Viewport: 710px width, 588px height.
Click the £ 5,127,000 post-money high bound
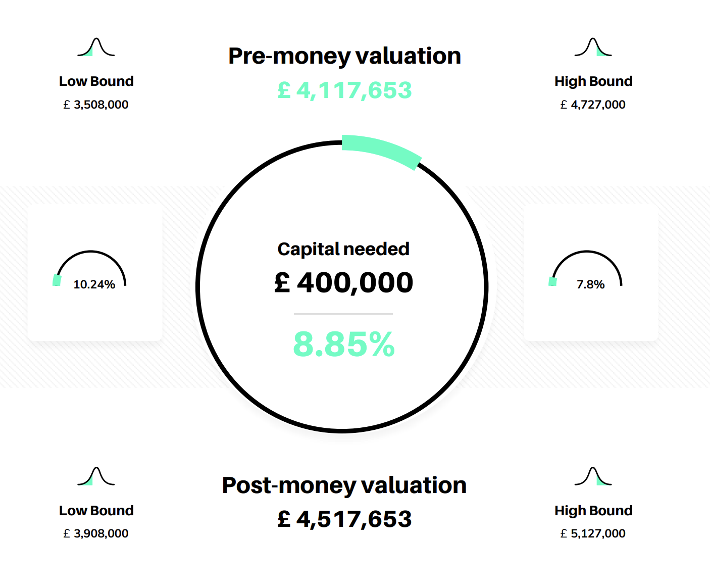pos(593,533)
